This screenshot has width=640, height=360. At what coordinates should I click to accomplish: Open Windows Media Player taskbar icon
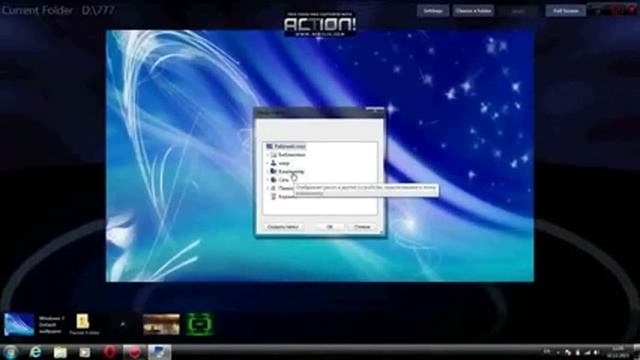[85, 352]
